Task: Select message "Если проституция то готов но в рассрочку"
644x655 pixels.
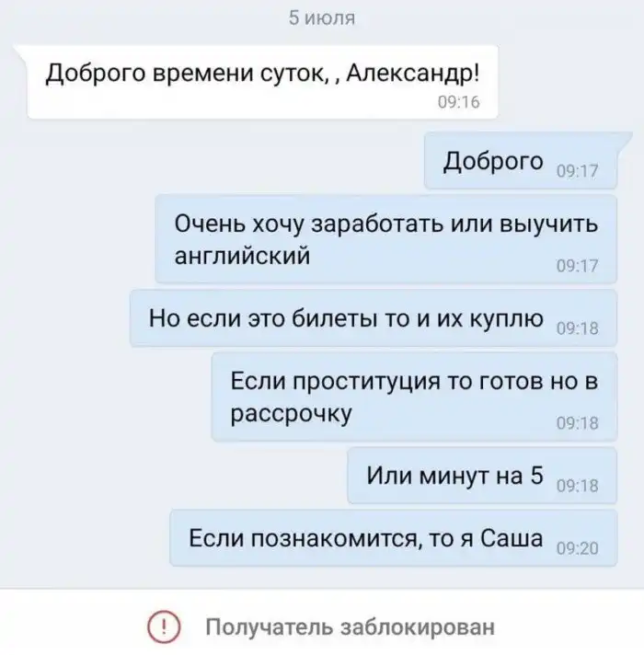Action: [x=414, y=396]
